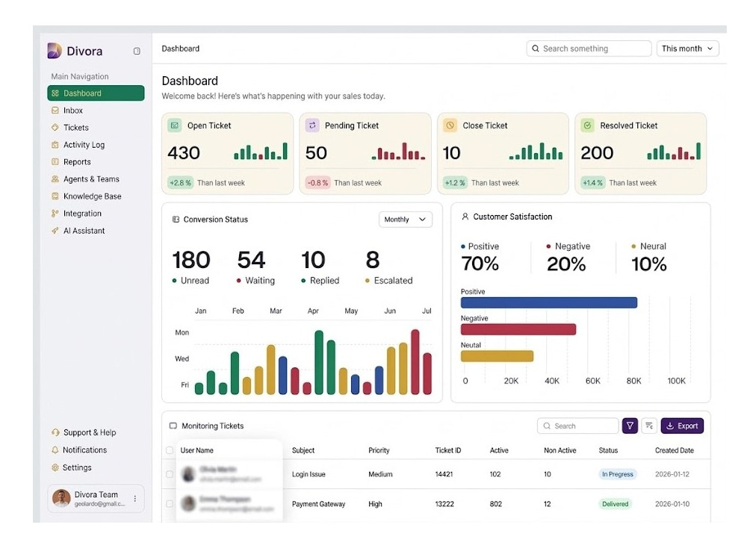This screenshot has height=560, width=747.
Task: Click the Pending Ticket card icon
Action: pos(312,125)
